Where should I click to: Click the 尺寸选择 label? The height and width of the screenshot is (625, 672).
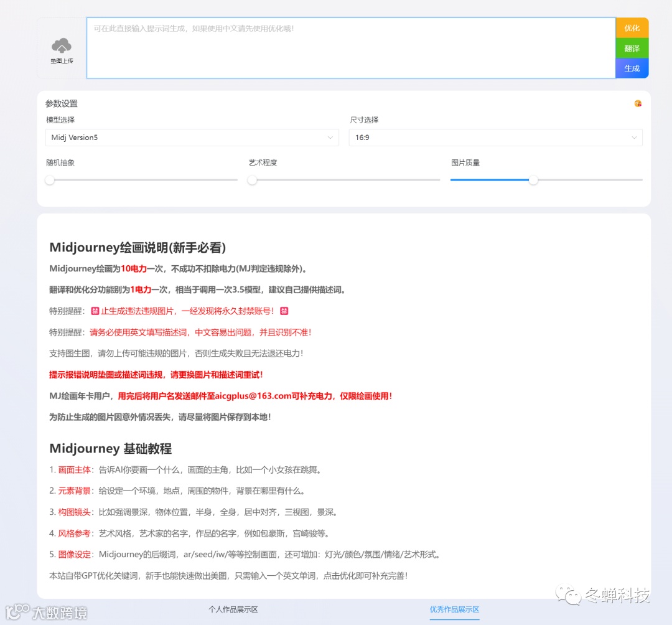coord(364,120)
